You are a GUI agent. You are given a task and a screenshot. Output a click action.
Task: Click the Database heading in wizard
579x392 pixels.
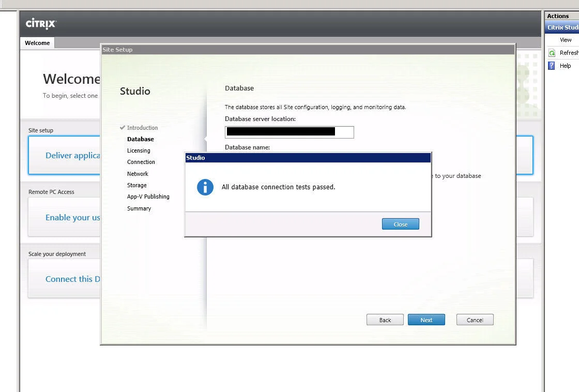[x=239, y=88]
